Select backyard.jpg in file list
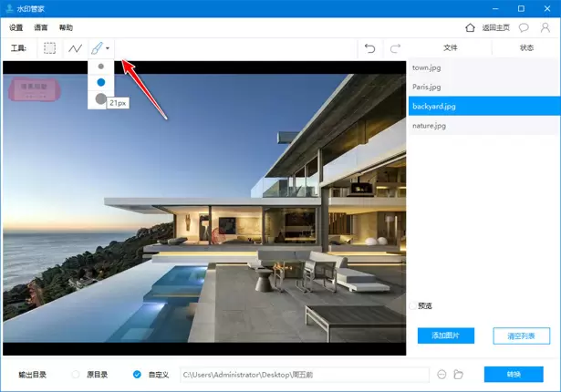This screenshot has width=561, height=392. [484, 107]
